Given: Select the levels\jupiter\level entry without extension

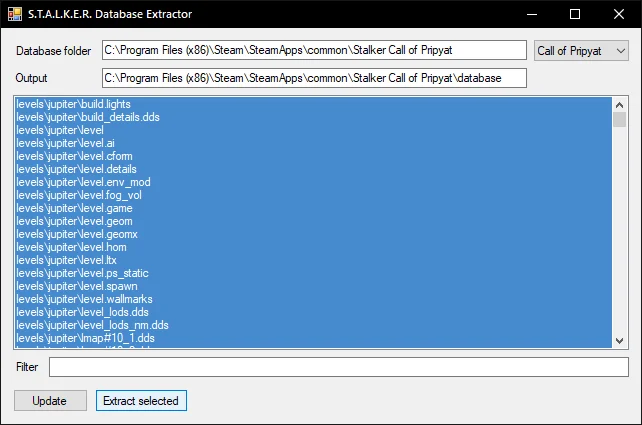Looking at the screenshot, I should click(x=313, y=130).
